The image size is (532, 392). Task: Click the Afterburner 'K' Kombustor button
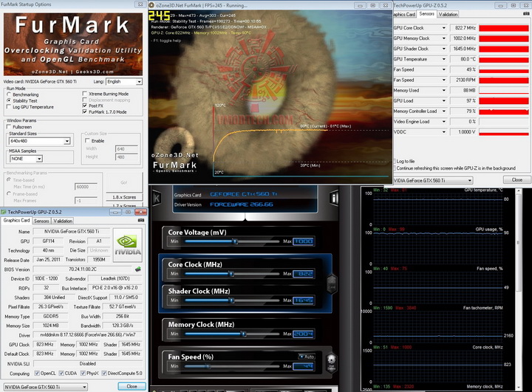pos(157,196)
